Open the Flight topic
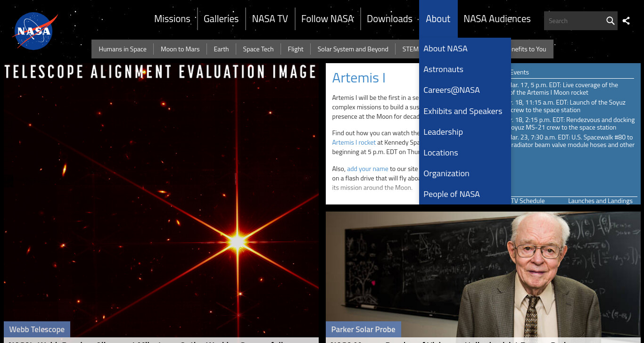This screenshot has width=644, height=343. coord(296,49)
